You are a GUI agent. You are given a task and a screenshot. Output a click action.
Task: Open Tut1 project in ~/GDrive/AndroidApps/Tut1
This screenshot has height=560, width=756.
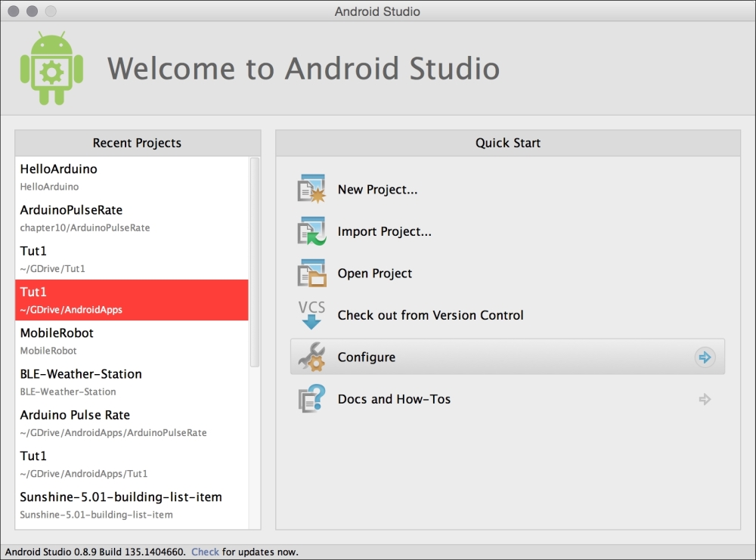132,463
